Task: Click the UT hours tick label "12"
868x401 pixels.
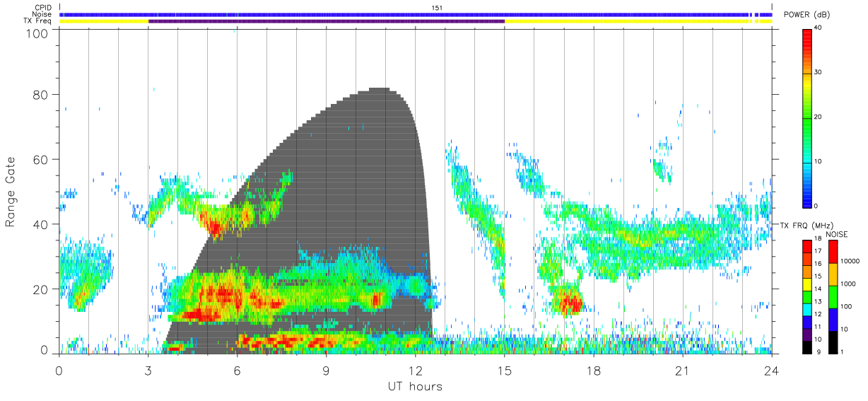Action: pyautogui.click(x=415, y=371)
